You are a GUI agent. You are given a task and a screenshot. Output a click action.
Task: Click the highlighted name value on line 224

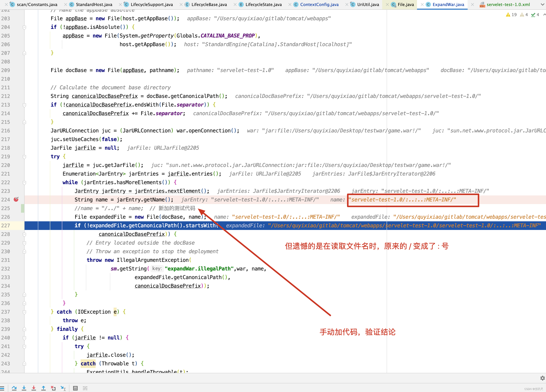(402, 200)
